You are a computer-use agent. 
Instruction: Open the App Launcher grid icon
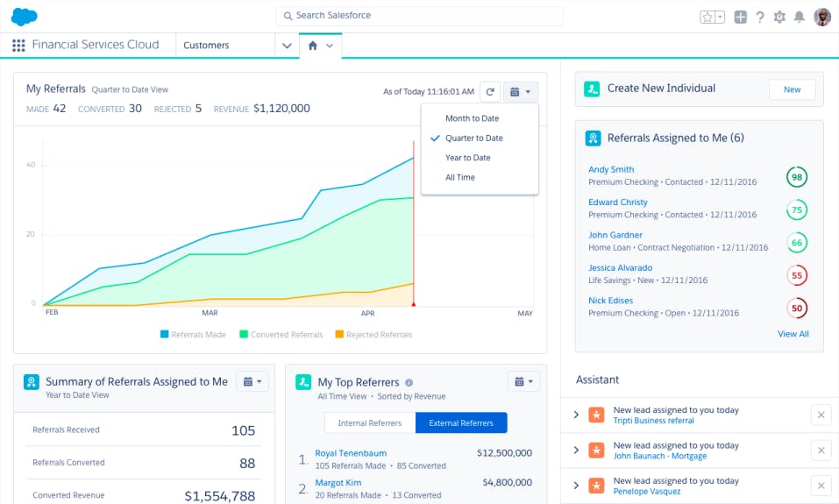[18, 45]
